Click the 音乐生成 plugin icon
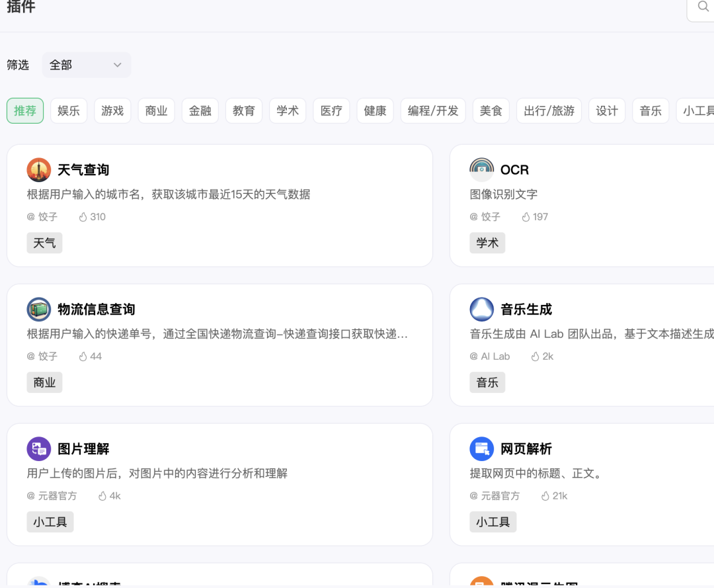 482,310
